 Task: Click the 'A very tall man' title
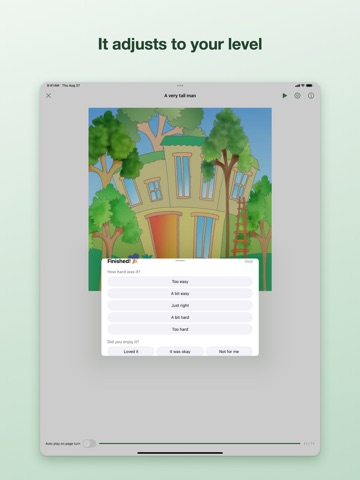[180, 96]
